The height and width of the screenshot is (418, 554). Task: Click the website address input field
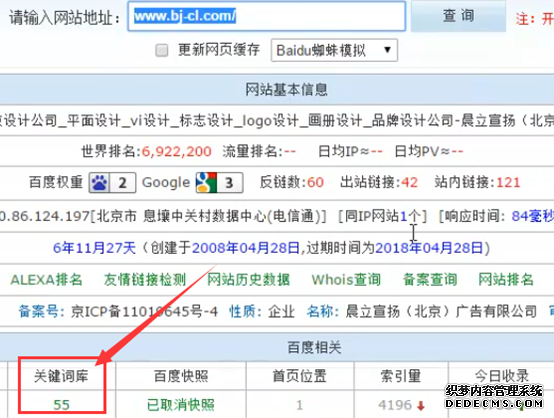pyautogui.click(x=266, y=16)
